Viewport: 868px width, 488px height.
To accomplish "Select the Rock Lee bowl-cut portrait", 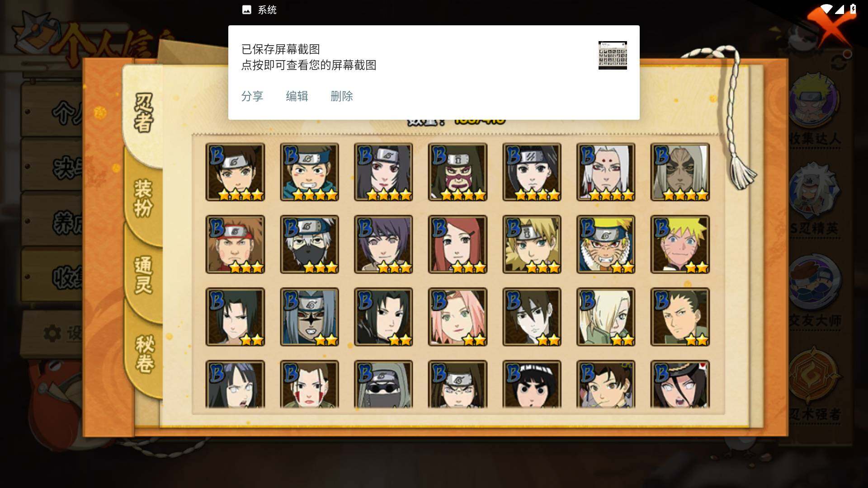I will click(532, 384).
